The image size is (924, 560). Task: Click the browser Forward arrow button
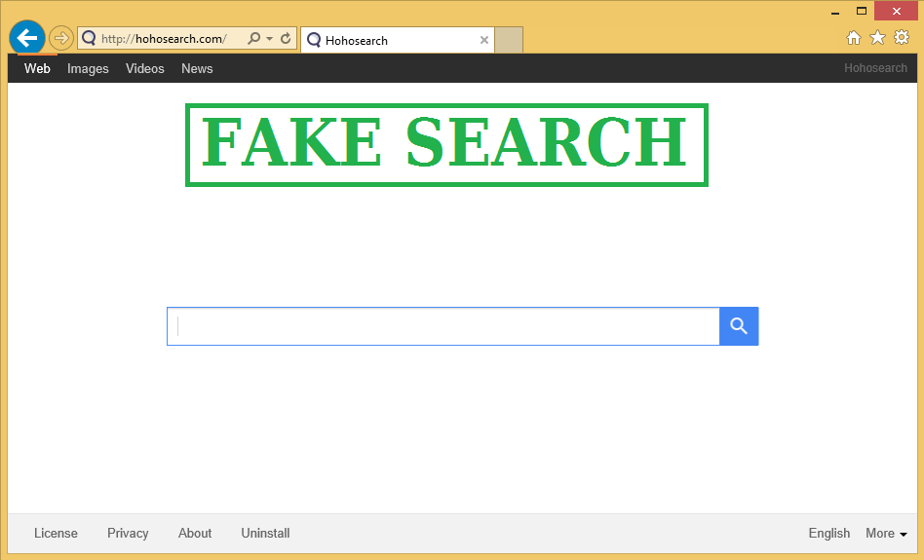coord(60,38)
